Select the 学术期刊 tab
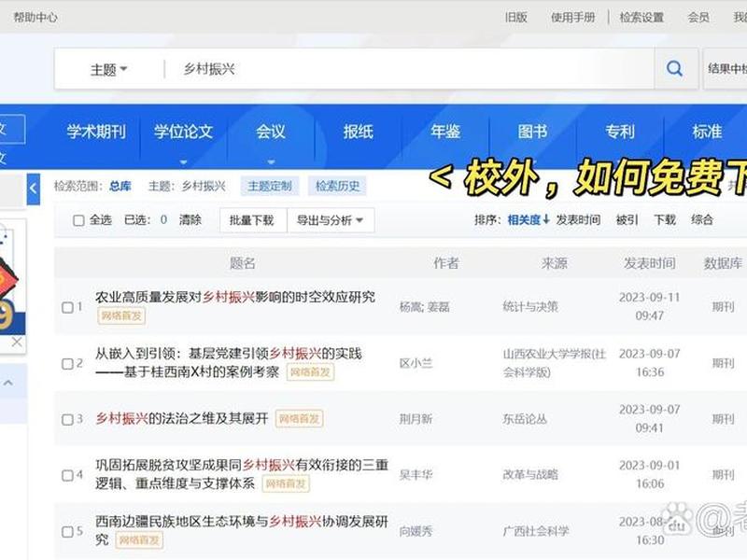This screenshot has width=747, height=560. tap(96, 132)
